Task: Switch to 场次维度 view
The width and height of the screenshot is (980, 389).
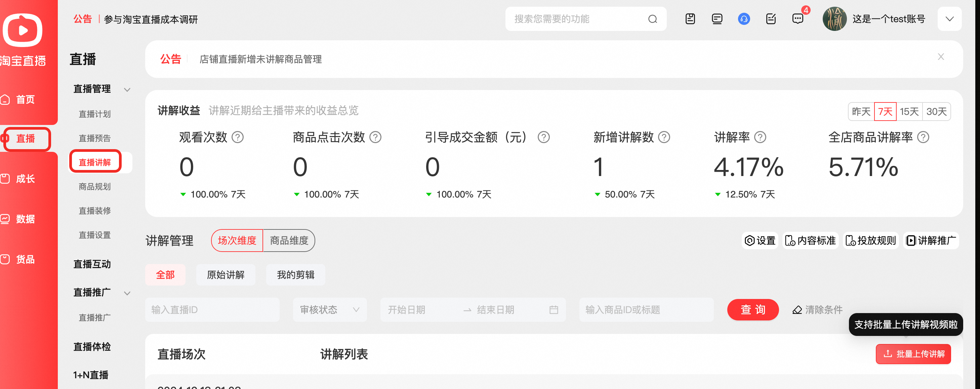Action: click(x=237, y=240)
